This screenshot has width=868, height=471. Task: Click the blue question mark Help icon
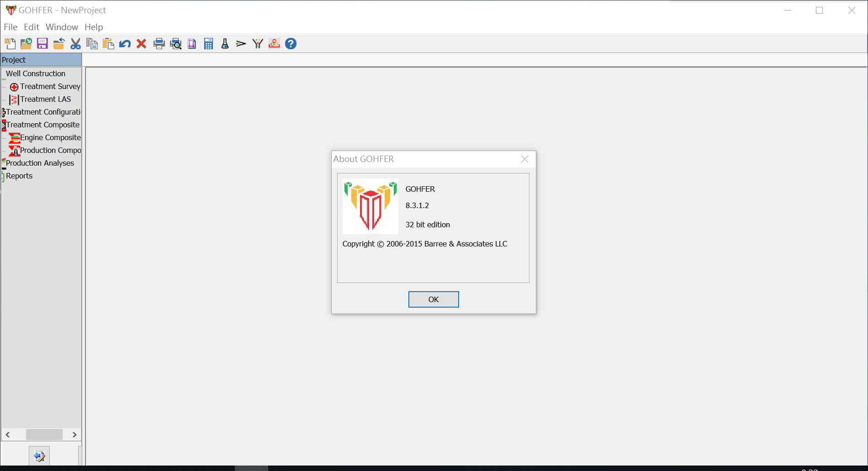291,44
